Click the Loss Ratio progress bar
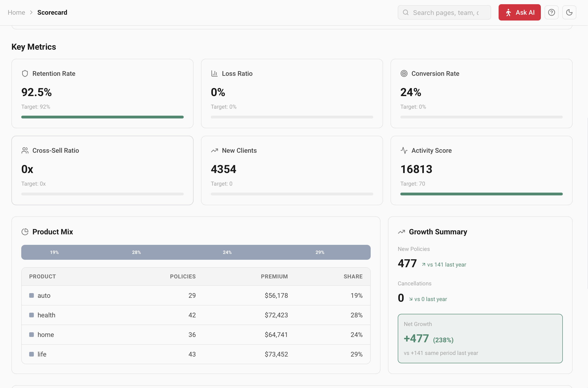The image size is (588, 388). click(292, 117)
